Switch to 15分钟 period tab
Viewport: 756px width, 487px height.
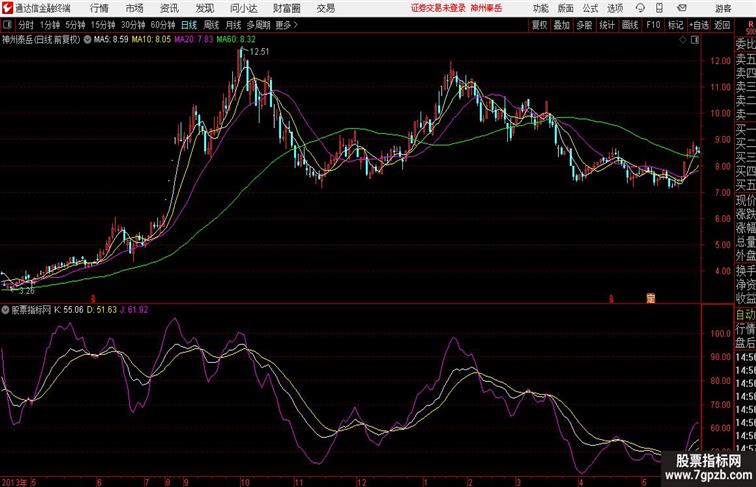pos(103,25)
